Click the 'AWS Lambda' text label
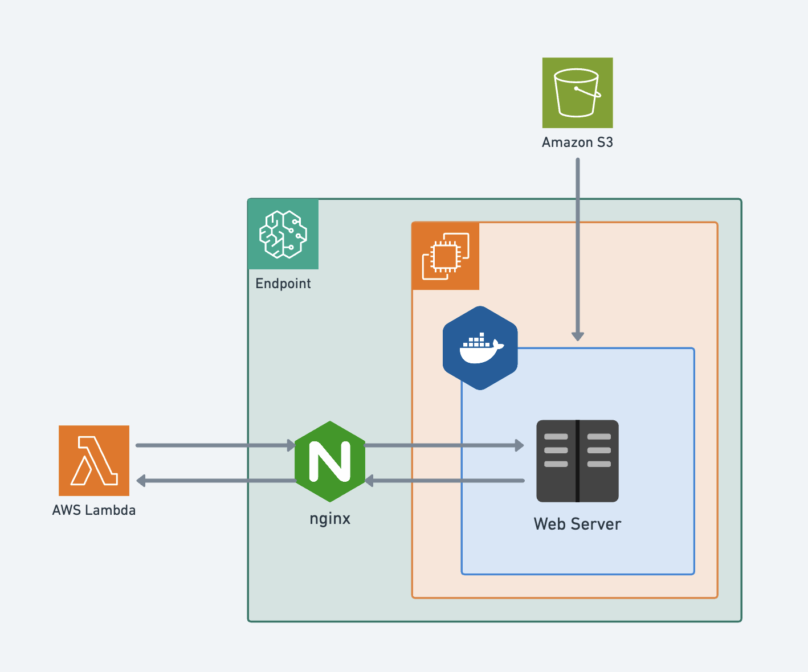The height and width of the screenshot is (672, 808). tap(94, 510)
